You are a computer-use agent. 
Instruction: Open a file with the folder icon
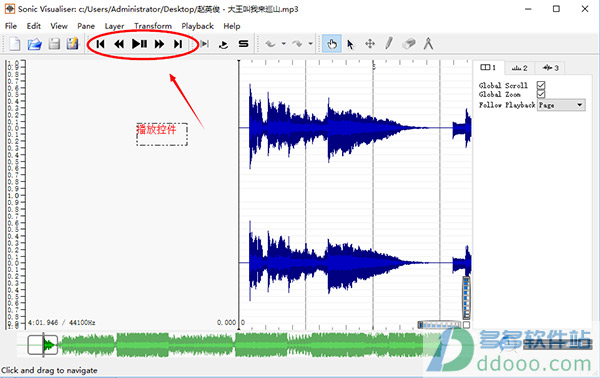34,44
